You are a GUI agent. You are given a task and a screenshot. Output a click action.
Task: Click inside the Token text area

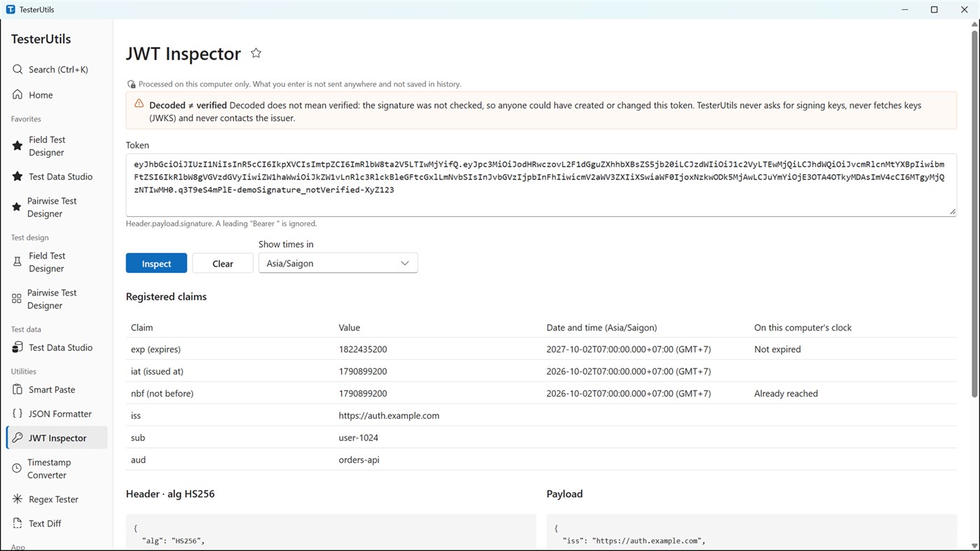point(541,185)
